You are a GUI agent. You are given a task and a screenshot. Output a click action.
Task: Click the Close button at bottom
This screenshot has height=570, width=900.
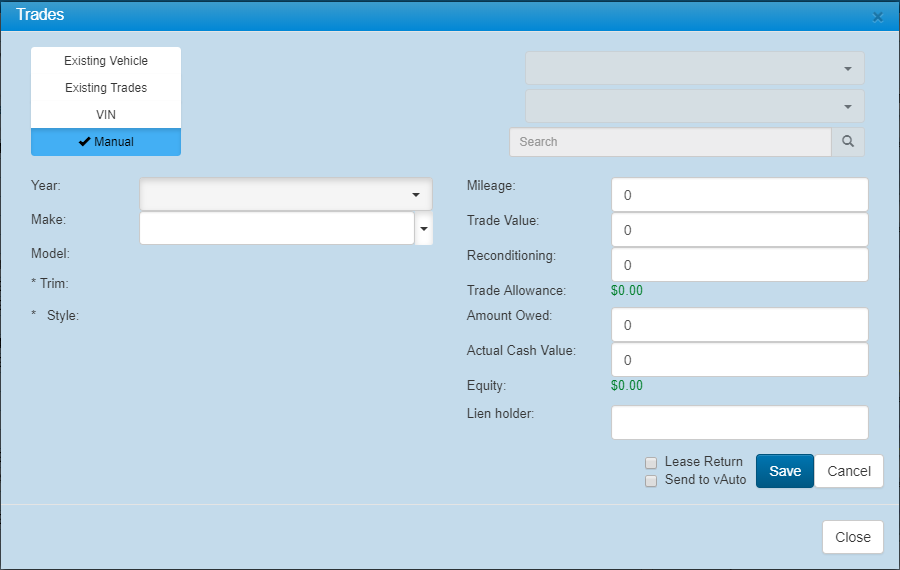[852, 537]
